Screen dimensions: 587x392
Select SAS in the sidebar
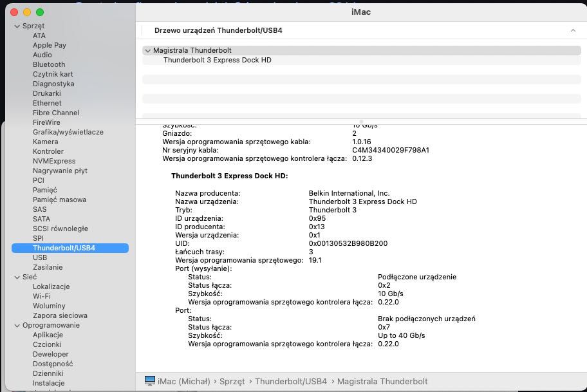pyautogui.click(x=40, y=209)
